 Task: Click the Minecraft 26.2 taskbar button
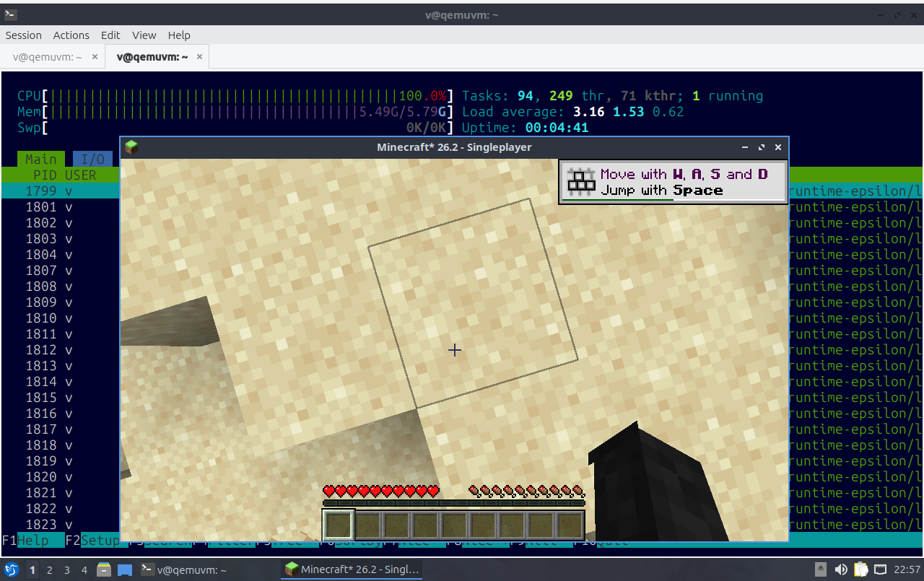(x=352, y=569)
